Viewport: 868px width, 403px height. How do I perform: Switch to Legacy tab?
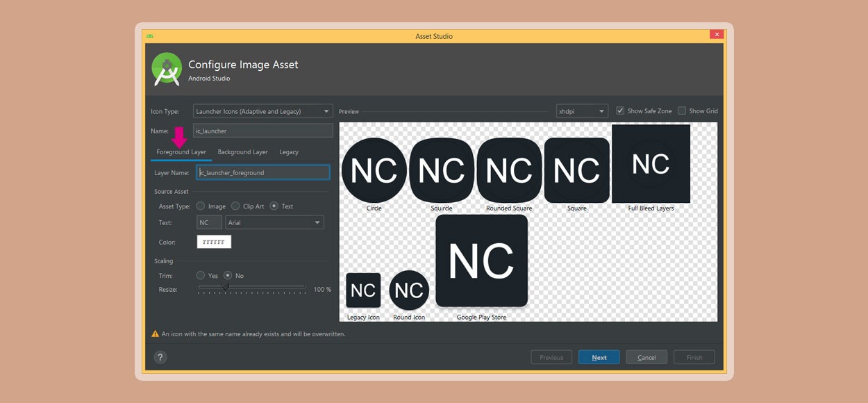pos(289,151)
